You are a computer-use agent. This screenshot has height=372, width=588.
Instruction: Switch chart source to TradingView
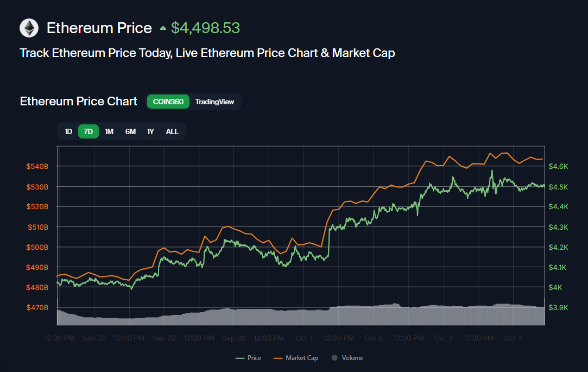tap(215, 102)
